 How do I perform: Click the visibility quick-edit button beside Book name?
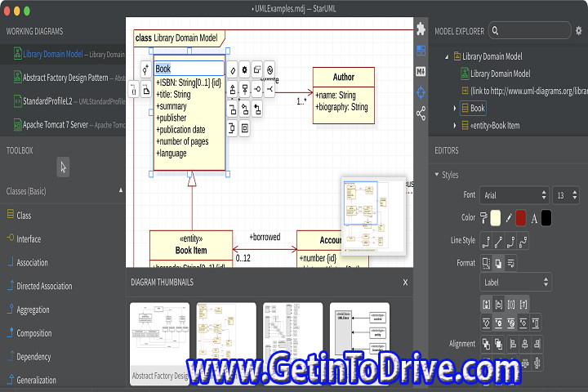[x=145, y=69]
